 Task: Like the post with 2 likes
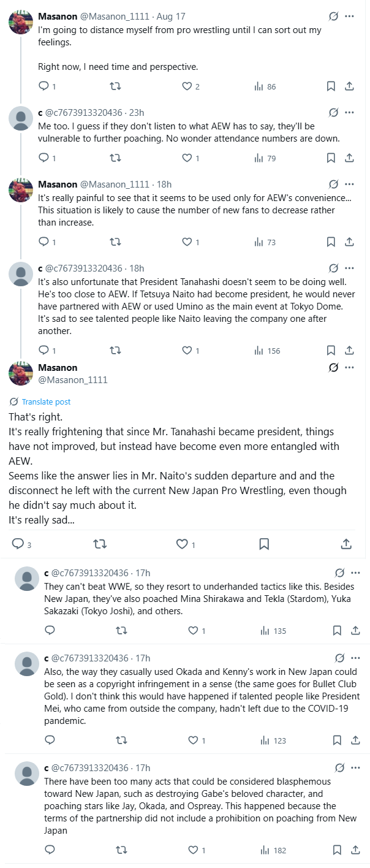click(187, 86)
